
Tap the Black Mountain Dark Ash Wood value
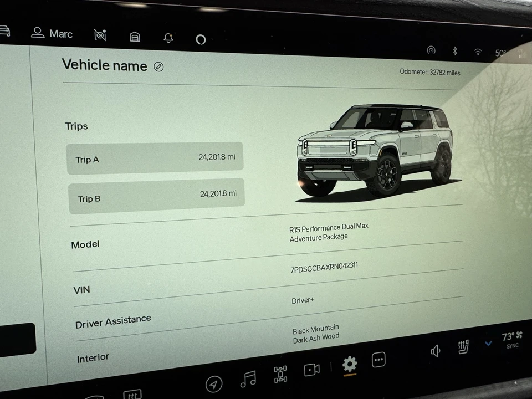coord(316,334)
